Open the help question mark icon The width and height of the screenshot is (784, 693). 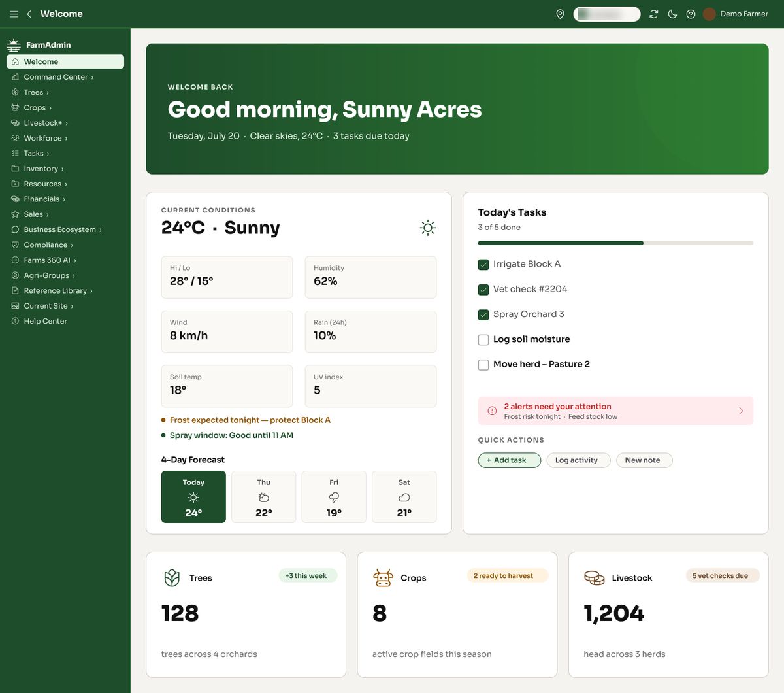[691, 14]
